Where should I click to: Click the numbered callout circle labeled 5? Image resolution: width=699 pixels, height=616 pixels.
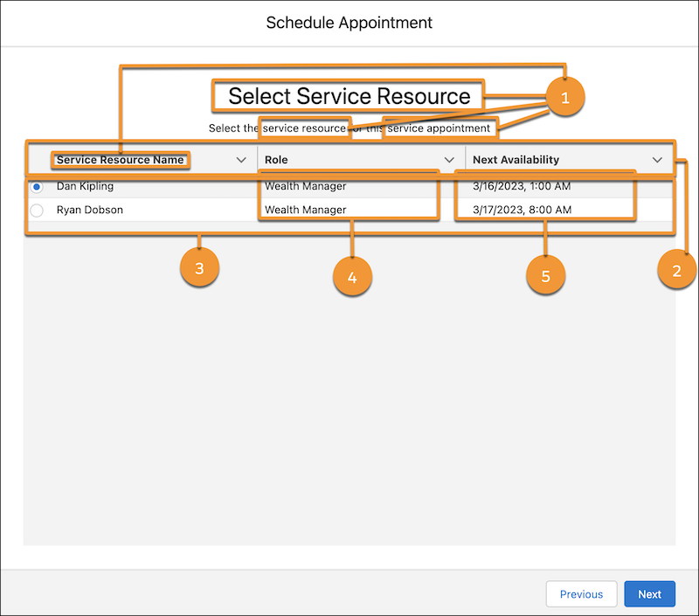pos(546,274)
